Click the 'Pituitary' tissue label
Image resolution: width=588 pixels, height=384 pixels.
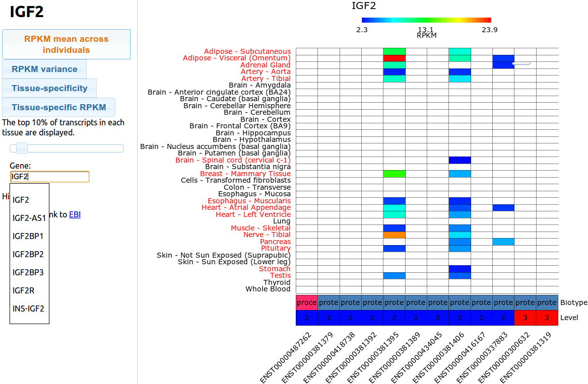[276, 249]
